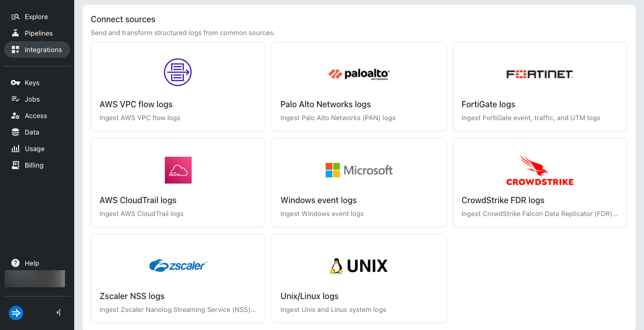Go to Keys page
The height and width of the screenshot is (330, 644).
(37, 82)
